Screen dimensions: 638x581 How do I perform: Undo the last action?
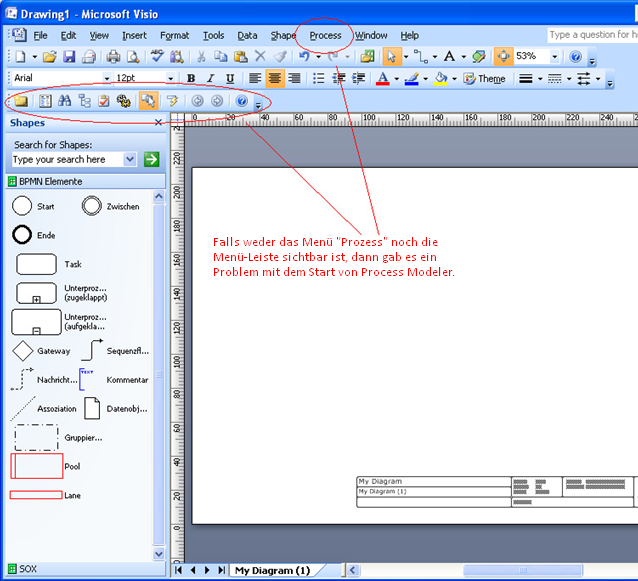click(304, 56)
